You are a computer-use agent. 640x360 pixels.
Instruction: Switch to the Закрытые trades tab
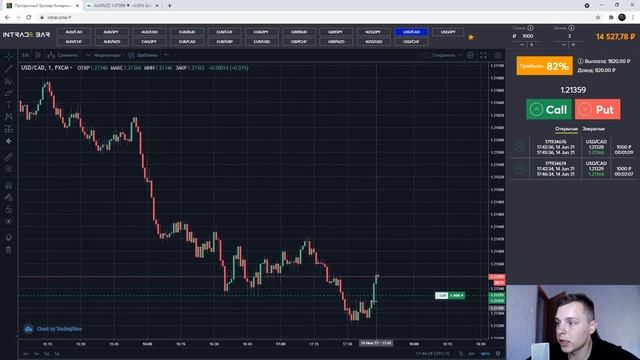pos(593,129)
